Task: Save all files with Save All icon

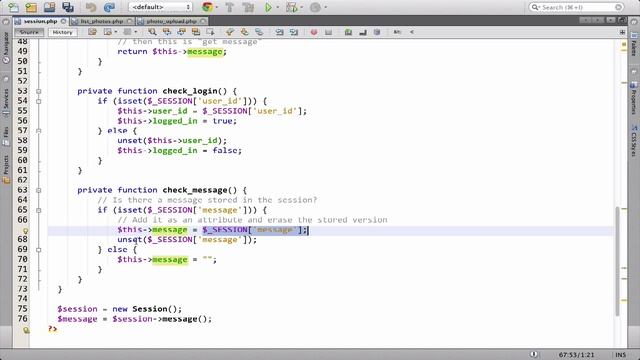Action: [68, 7]
